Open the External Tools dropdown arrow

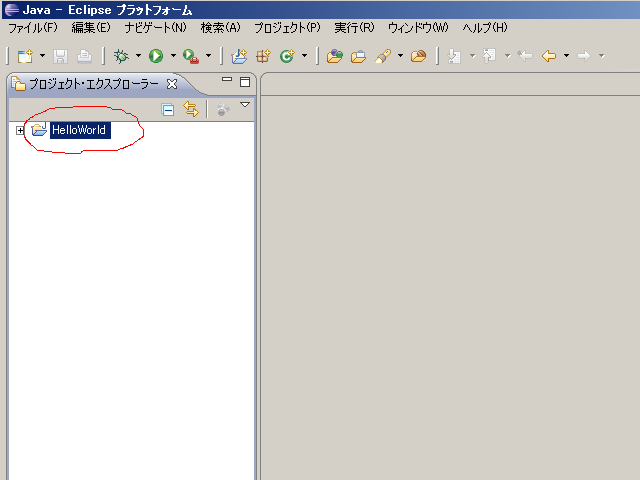(x=209, y=56)
